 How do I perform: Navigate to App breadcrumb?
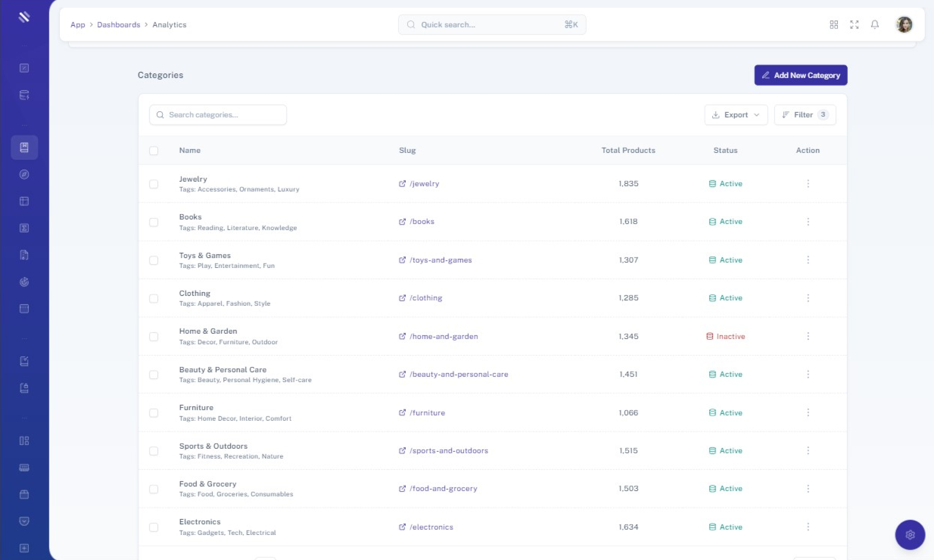pyautogui.click(x=78, y=25)
